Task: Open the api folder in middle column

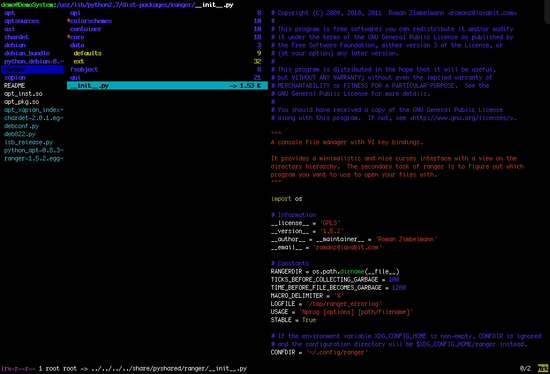Action: [x=75, y=13]
